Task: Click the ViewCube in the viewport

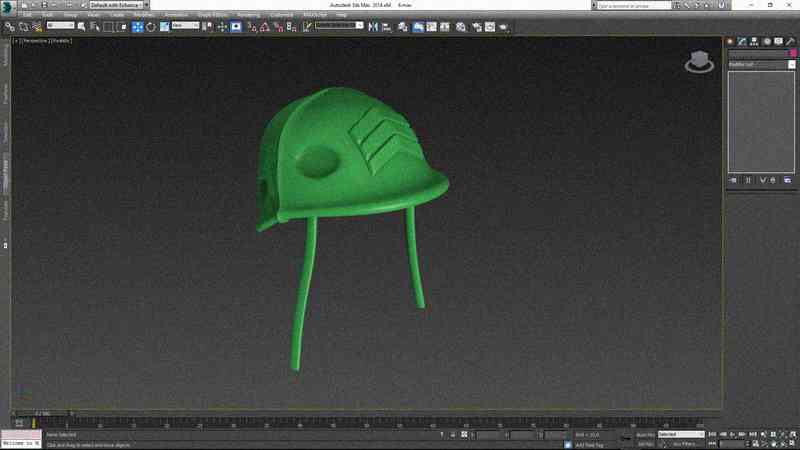Action: click(x=699, y=62)
